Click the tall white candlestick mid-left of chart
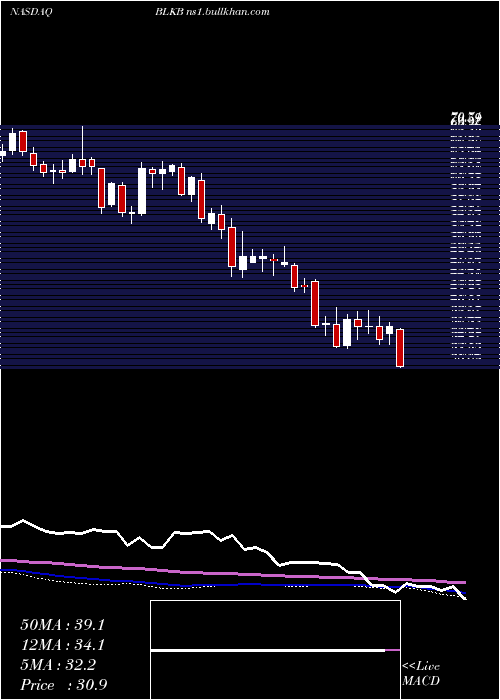The width and height of the screenshot is (500, 700). point(142,190)
